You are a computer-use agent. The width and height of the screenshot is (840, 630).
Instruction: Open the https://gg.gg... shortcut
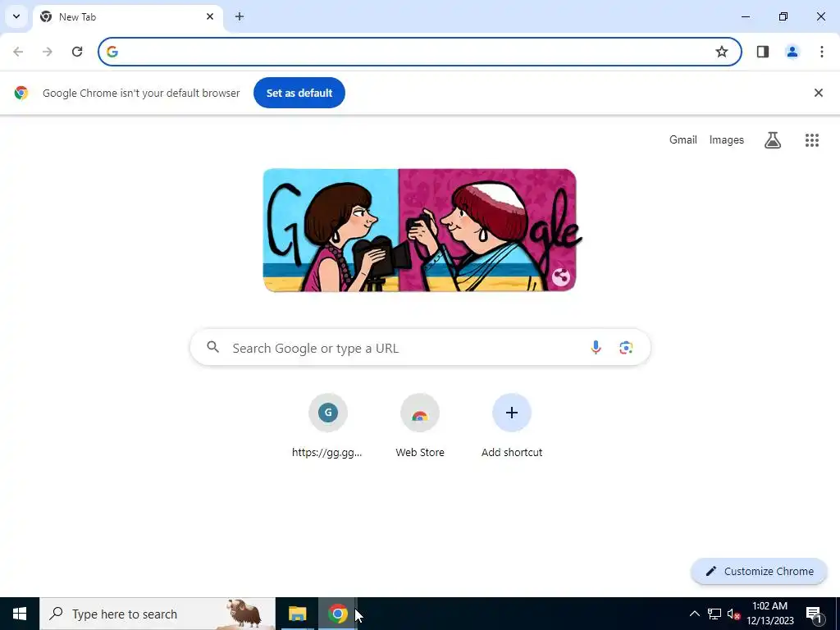coord(327,426)
